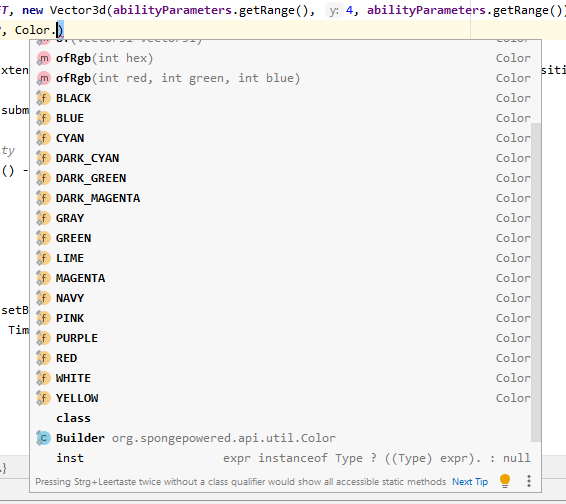
Task: Click field icon beside DARK_GREEN
Action: [43, 178]
